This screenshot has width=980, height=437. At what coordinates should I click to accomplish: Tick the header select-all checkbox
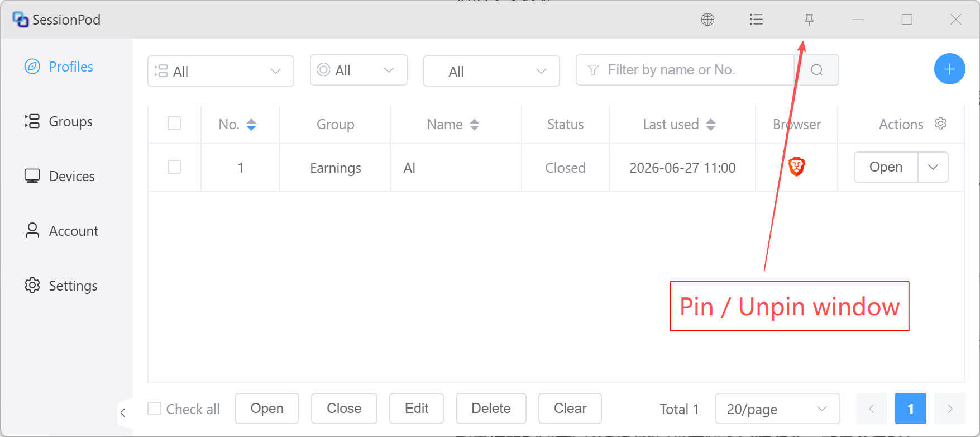point(174,123)
